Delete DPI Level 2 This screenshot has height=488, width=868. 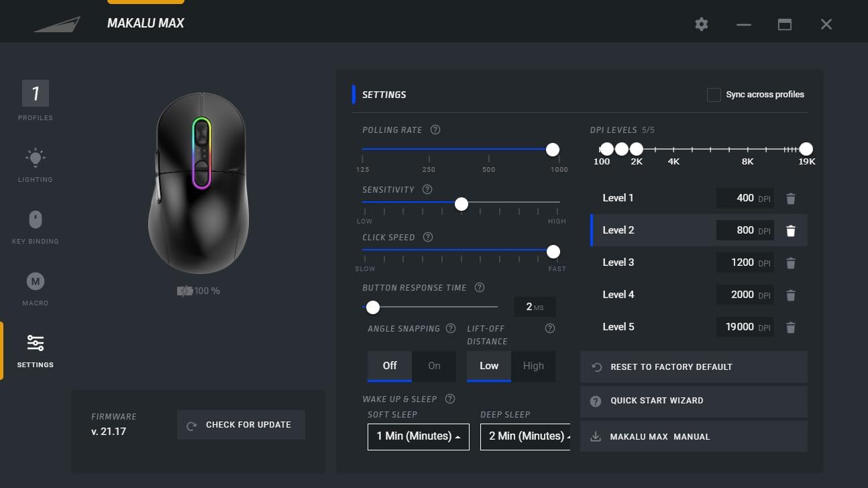791,230
